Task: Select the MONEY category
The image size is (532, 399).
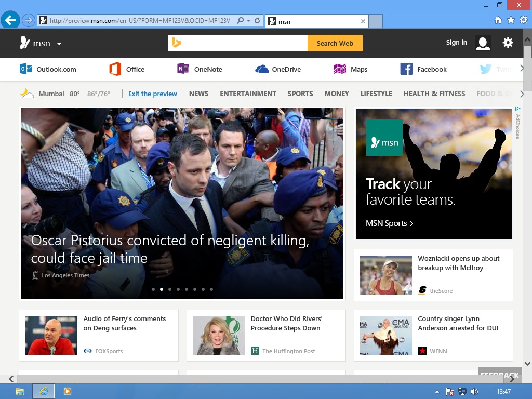Action: click(337, 94)
